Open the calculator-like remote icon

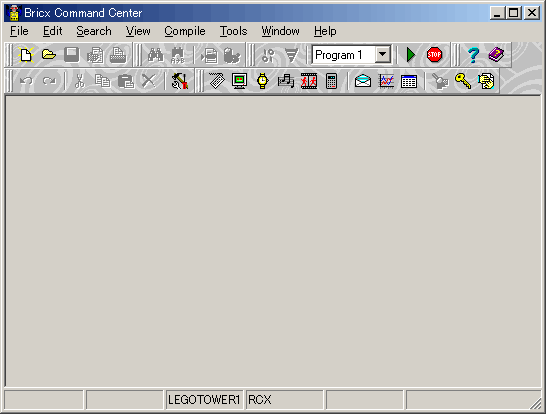331,81
